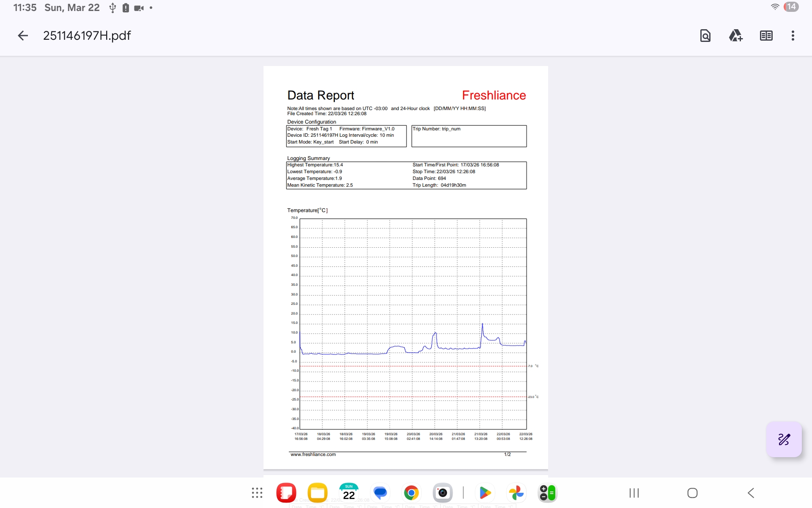Tap Add to Drive icon
812x508 pixels.
[x=735, y=36]
